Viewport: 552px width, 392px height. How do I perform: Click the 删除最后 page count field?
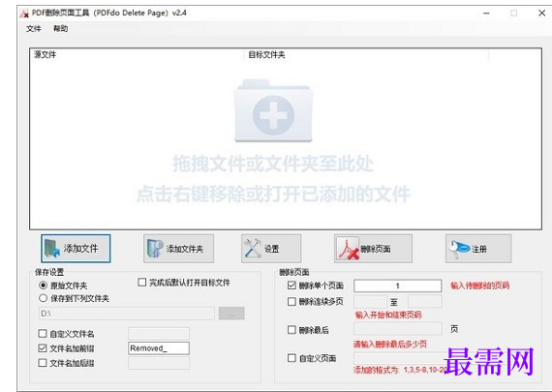point(398,329)
